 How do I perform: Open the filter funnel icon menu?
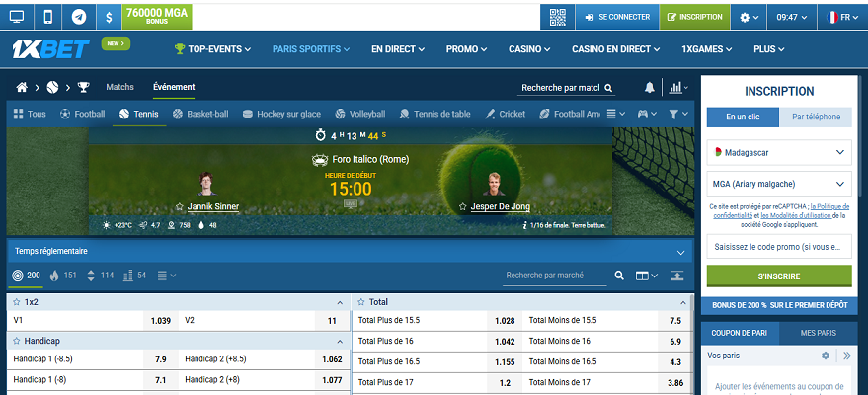click(678, 114)
